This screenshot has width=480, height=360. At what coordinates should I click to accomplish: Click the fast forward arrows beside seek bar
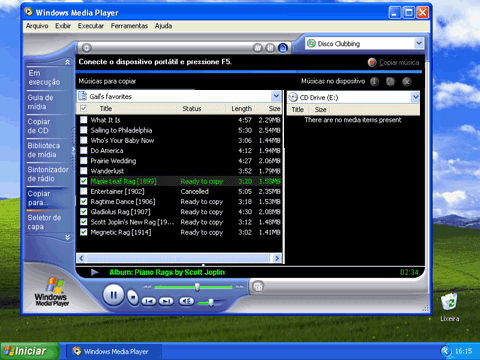pyautogui.click(x=240, y=287)
